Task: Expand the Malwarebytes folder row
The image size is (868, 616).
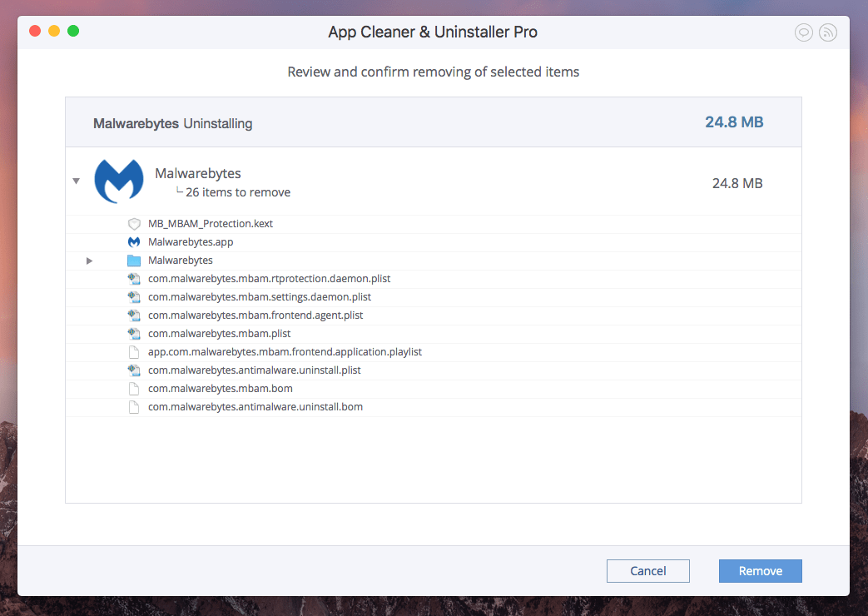Action: pyautogui.click(x=89, y=261)
